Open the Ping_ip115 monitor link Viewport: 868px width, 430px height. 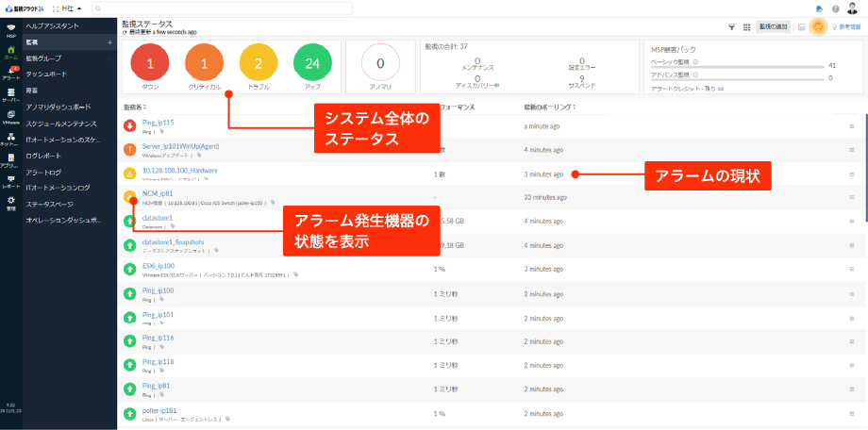pyautogui.click(x=159, y=123)
